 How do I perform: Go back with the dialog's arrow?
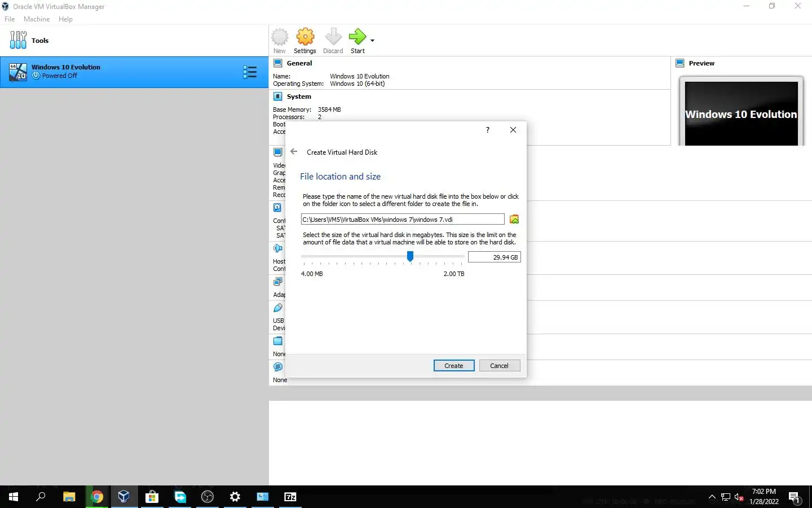294,152
